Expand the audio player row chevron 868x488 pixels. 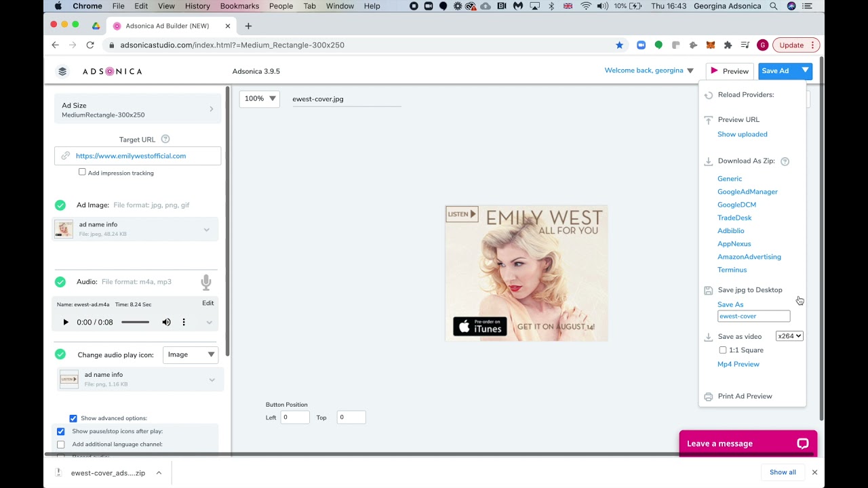point(209,323)
